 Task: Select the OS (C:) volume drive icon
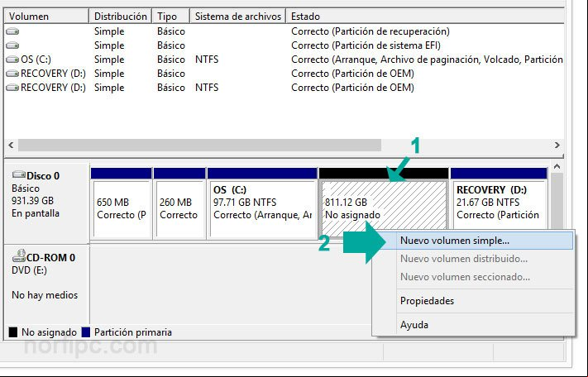click(12, 60)
